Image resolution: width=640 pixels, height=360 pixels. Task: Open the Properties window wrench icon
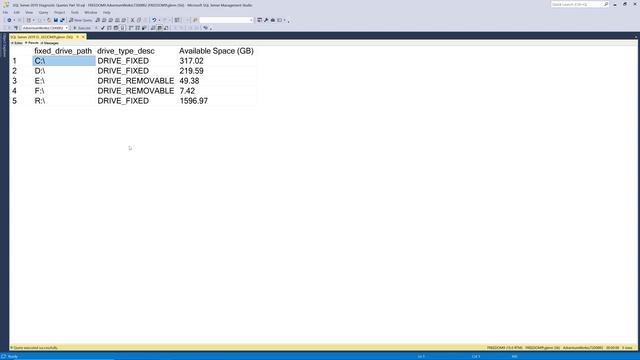(x=266, y=20)
